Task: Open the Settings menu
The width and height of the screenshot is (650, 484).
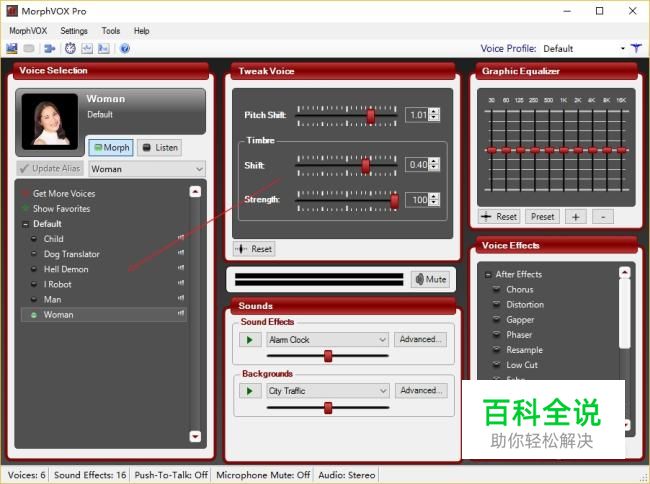Action: pyautogui.click(x=74, y=31)
